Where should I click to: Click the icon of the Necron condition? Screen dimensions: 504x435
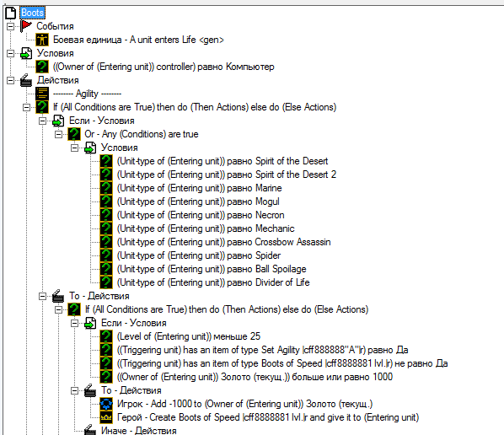coord(106,215)
